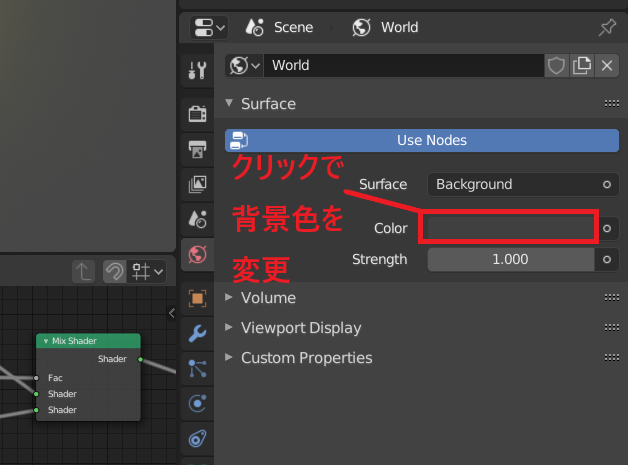Expand the Volume panel
The width and height of the screenshot is (628, 465).
[x=229, y=297]
